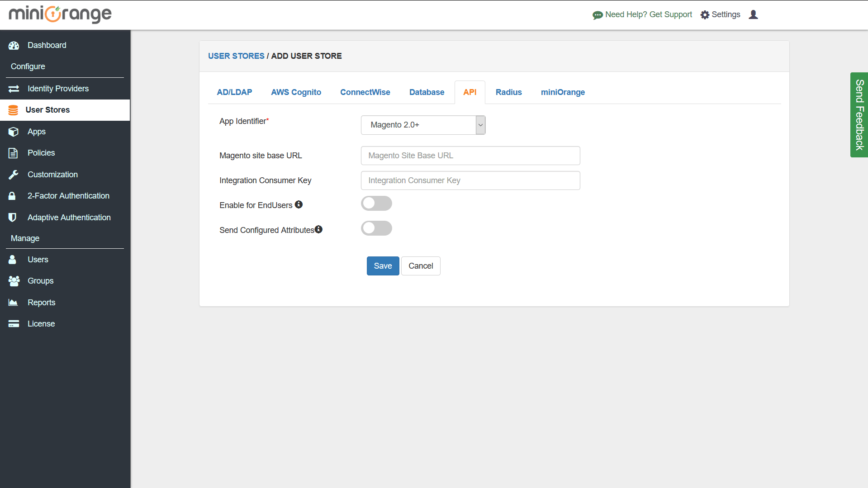Click the Cancel button
The height and width of the screenshot is (488, 868).
coord(421,266)
